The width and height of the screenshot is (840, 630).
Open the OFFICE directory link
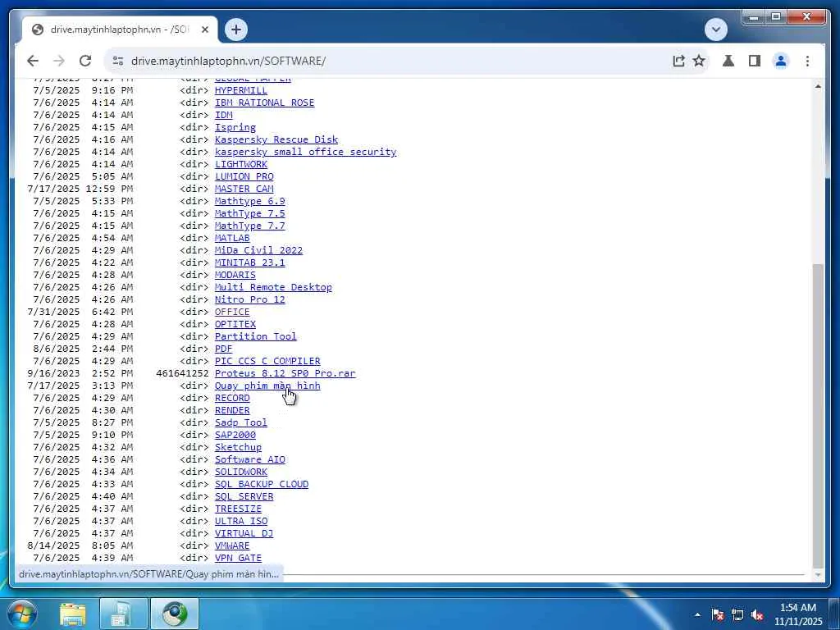[232, 313]
